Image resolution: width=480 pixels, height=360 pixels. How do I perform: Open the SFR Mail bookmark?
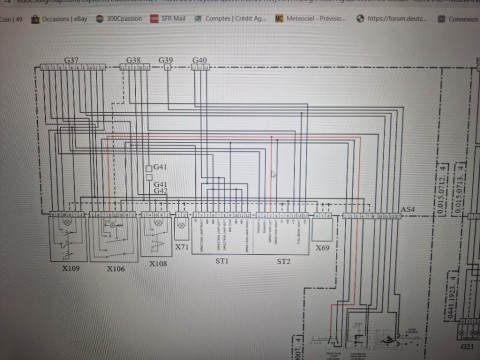168,18
